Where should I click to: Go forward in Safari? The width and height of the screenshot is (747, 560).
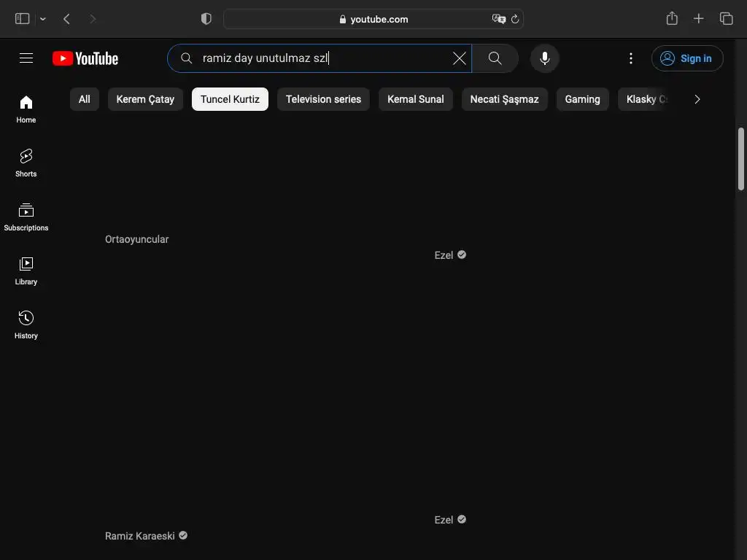point(93,18)
